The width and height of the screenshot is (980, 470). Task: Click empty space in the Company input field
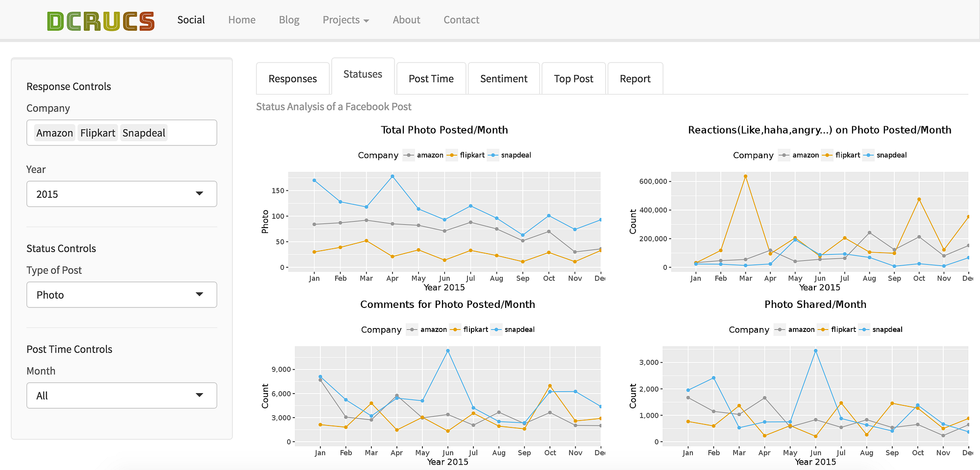[x=191, y=133]
